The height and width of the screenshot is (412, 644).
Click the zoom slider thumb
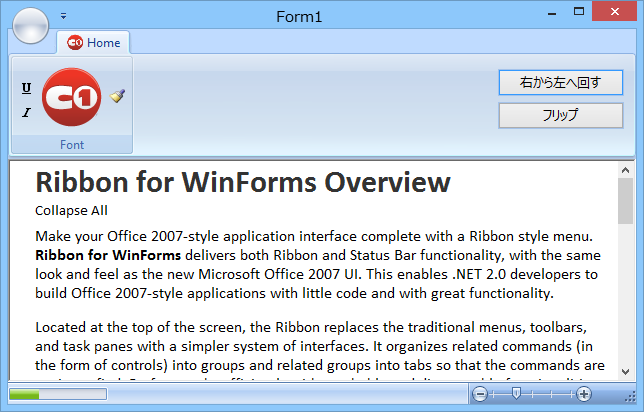pyautogui.click(x=516, y=395)
